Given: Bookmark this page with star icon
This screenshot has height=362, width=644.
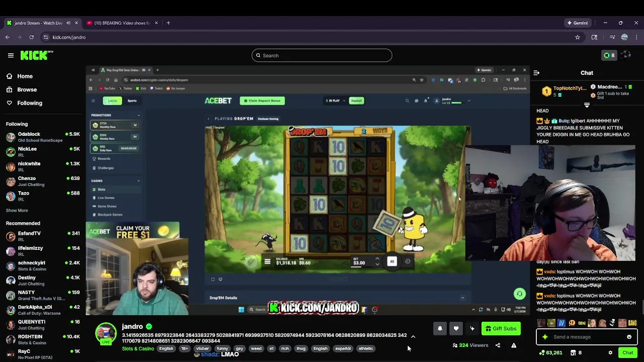Looking at the screenshot, I should point(578,37).
